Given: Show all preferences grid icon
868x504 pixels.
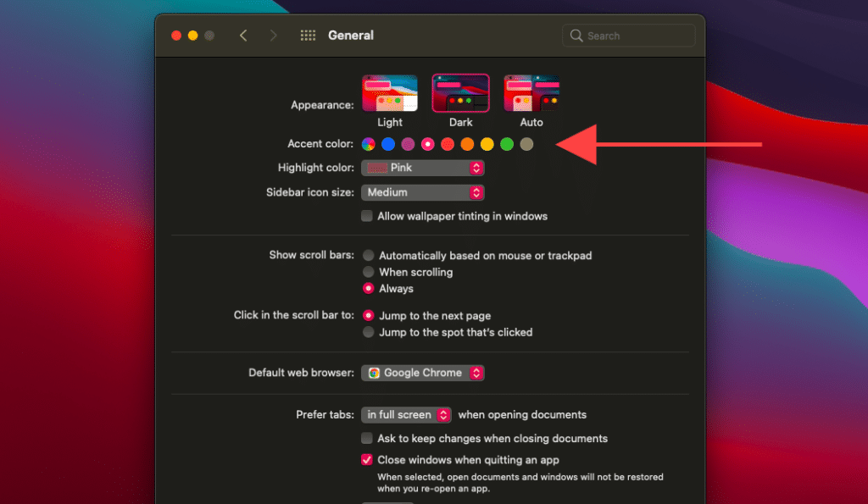Looking at the screenshot, I should (308, 36).
